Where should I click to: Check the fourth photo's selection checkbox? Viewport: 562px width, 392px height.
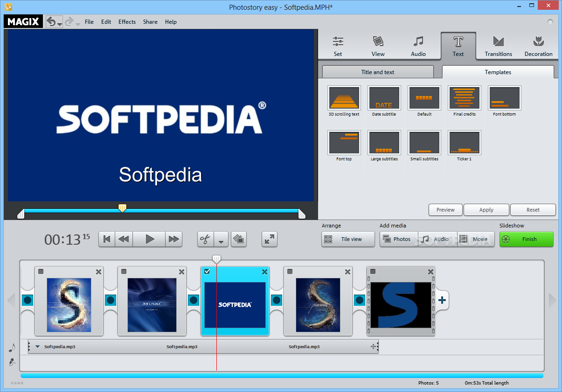pyautogui.click(x=290, y=272)
